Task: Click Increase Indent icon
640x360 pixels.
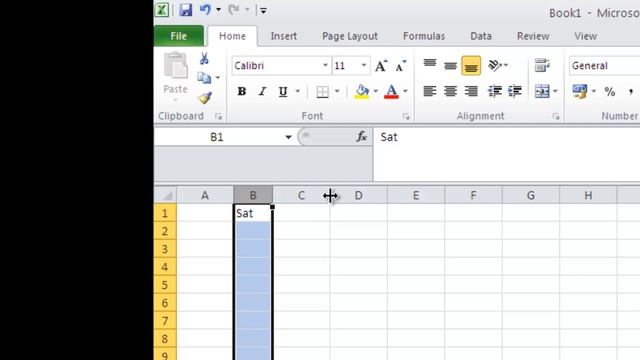Action: pyautogui.click(x=515, y=91)
